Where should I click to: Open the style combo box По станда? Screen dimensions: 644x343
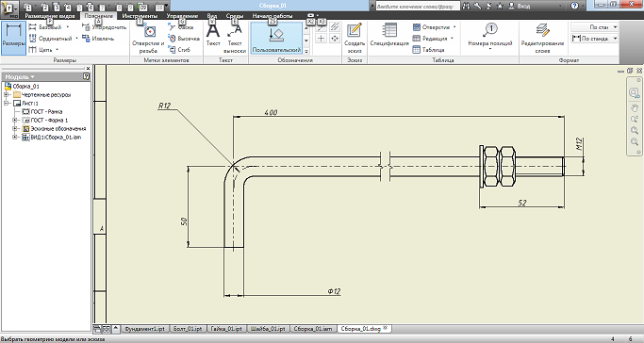[x=594, y=38]
